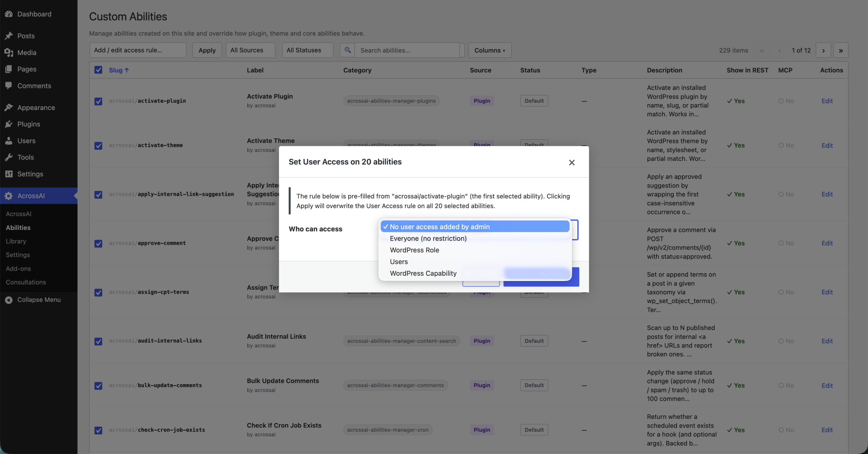Open AcrossAI submenu item

pos(19,214)
